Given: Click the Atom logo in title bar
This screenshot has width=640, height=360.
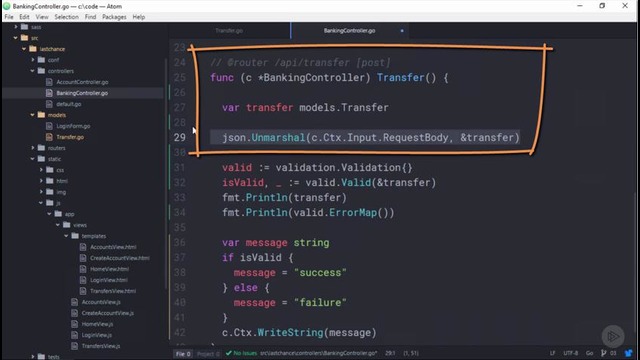Looking at the screenshot, I should [x=7, y=6].
